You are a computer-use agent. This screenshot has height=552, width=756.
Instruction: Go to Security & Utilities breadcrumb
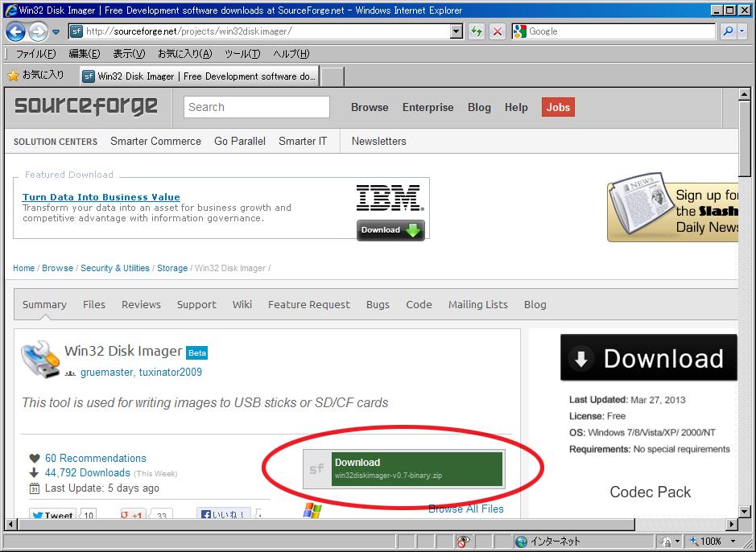click(x=115, y=268)
